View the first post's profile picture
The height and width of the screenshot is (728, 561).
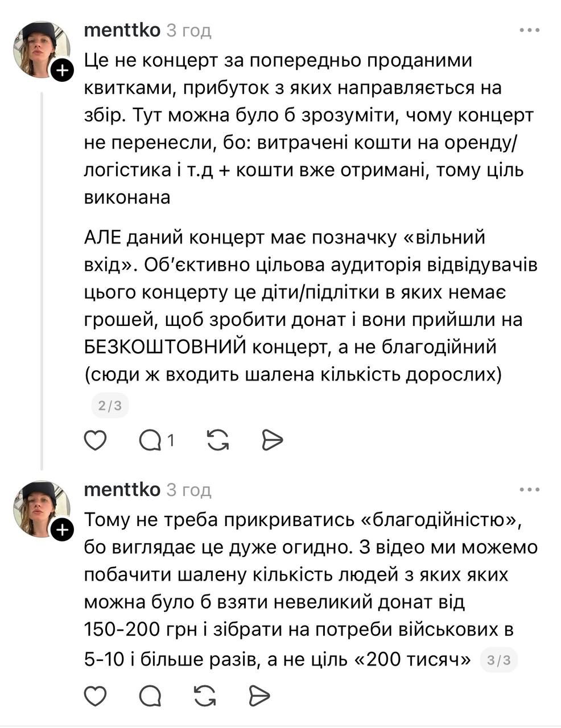(39, 48)
